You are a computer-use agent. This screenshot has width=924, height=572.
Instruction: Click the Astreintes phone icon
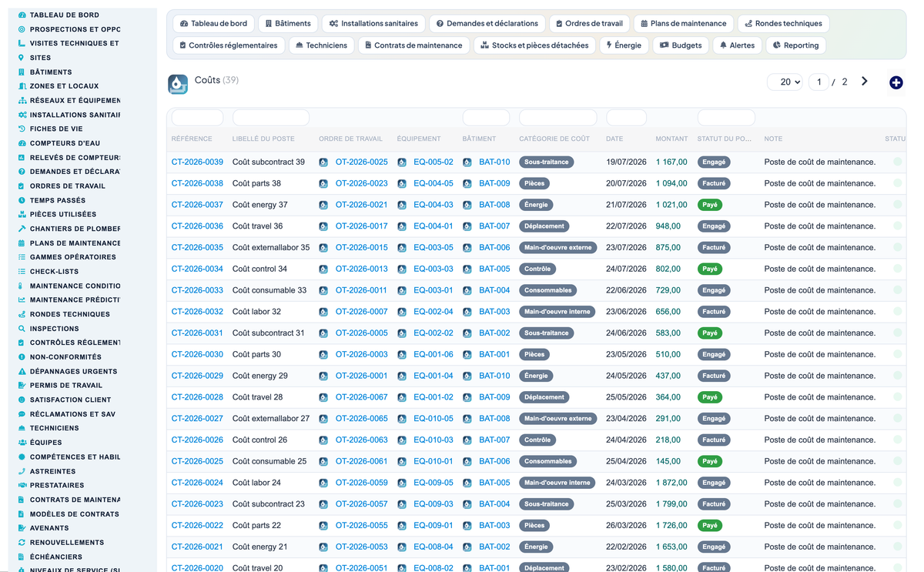point(22,471)
